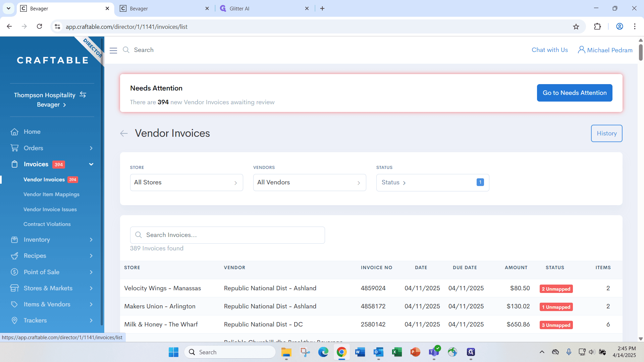Click the Point of Sale dollar icon
644x362 pixels.
[x=14, y=272]
